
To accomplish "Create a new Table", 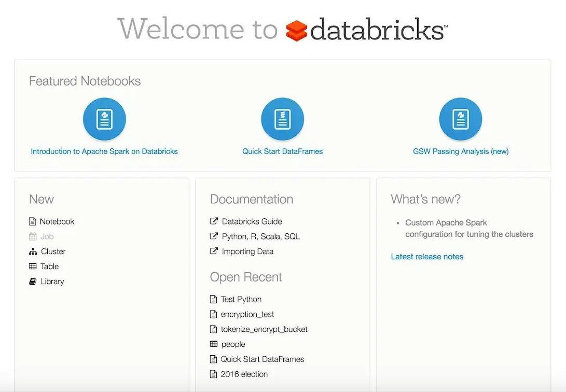I will (x=49, y=267).
